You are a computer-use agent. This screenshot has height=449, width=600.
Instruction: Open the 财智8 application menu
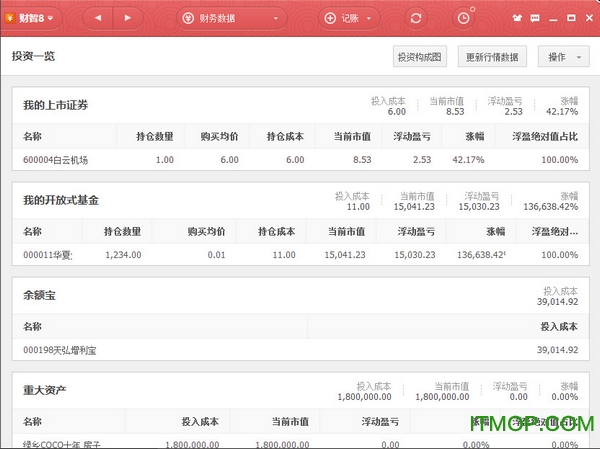(31, 18)
